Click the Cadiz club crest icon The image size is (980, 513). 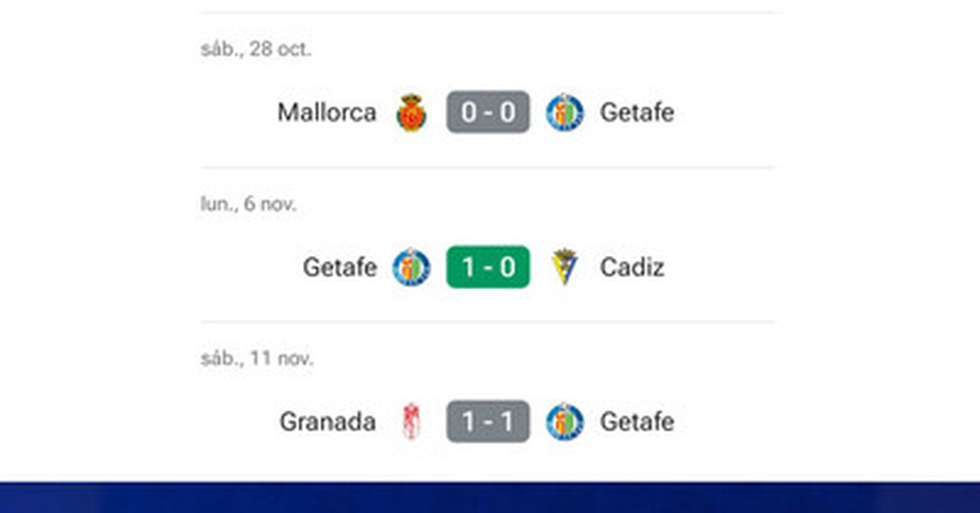click(565, 267)
